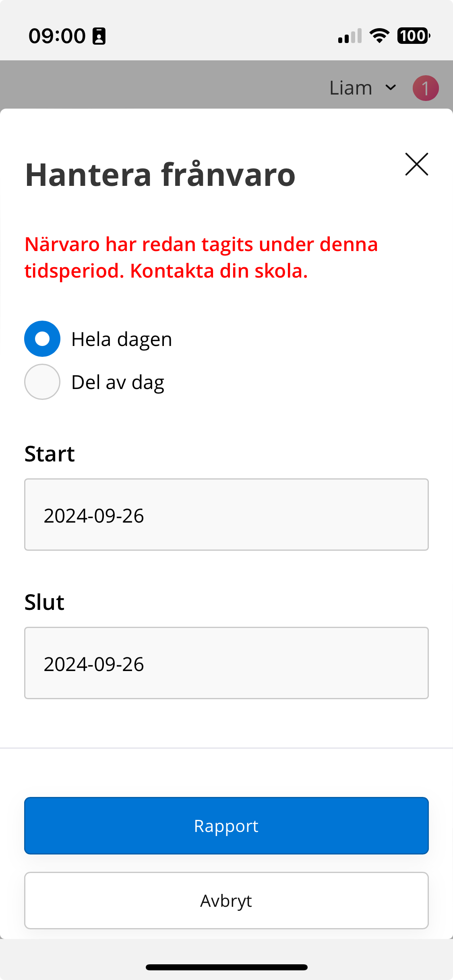Tap the Liam account name
The width and height of the screenshot is (453, 980).
[351, 88]
